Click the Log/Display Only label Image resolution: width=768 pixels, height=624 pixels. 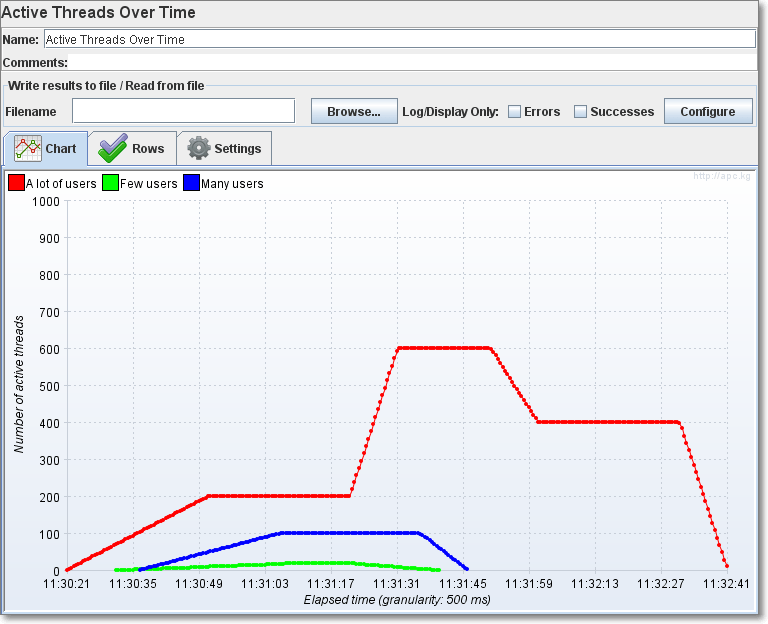pyautogui.click(x=450, y=112)
